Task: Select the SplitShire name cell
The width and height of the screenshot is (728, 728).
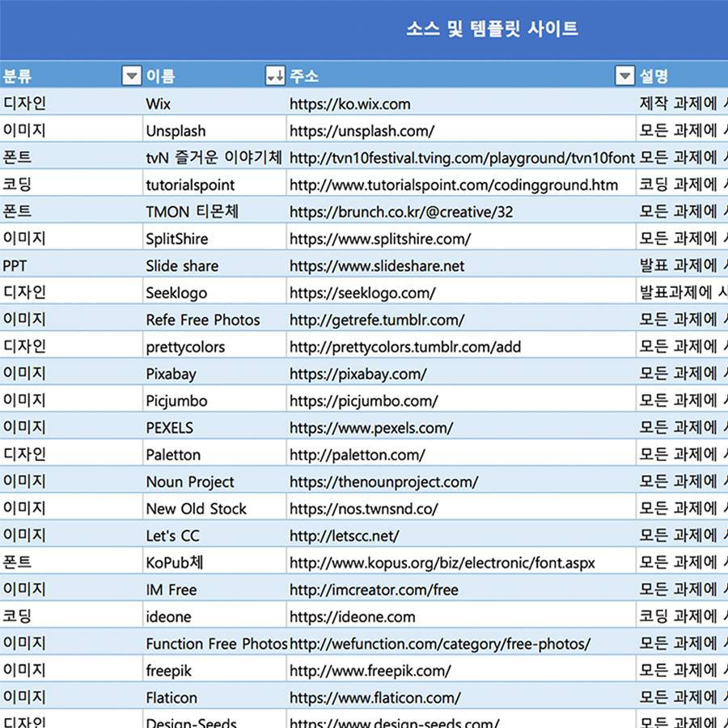Action: (x=214, y=238)
